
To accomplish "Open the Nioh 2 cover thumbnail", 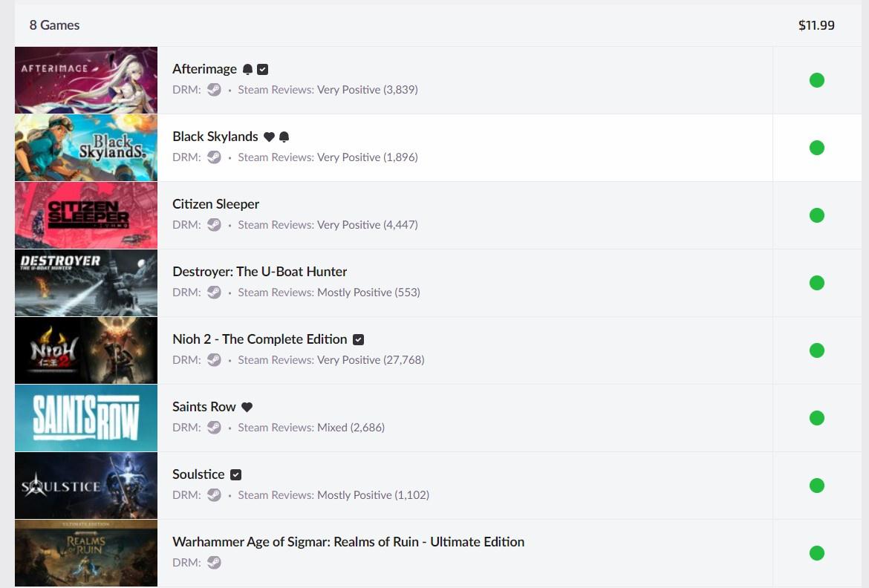I will click(86, 351).
